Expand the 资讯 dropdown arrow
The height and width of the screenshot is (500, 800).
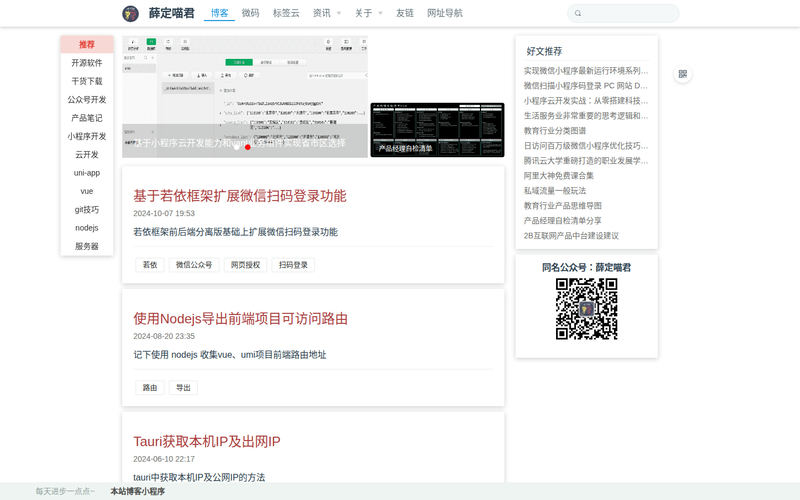(339, 13)
